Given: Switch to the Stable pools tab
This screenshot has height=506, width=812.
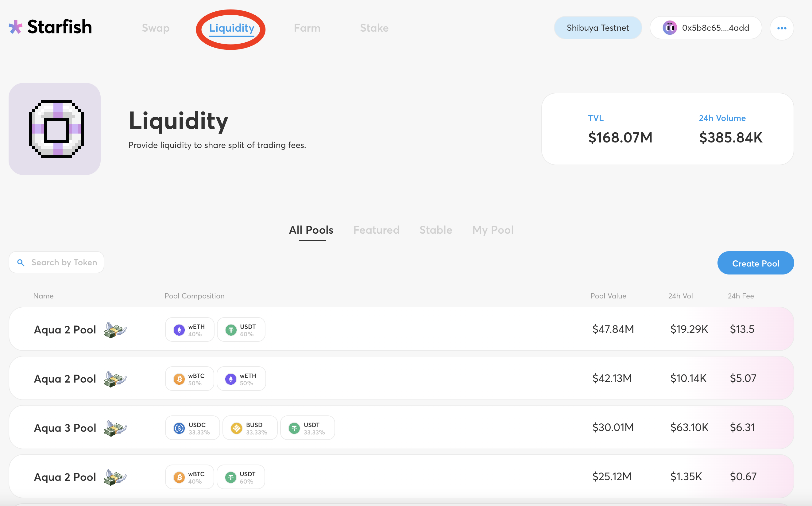Looking at the screenshot, I should pyautogui.click(x=435, y=230).
